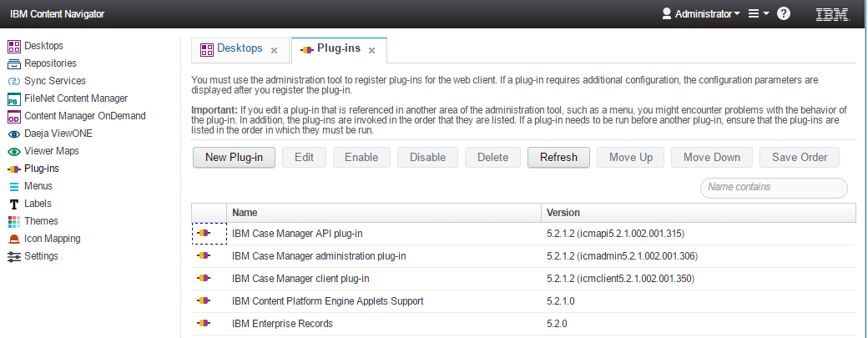Click the Move Up button
The height and width of the screenshot is (338, 868).
pyautogui.click(x=630, y=157)
